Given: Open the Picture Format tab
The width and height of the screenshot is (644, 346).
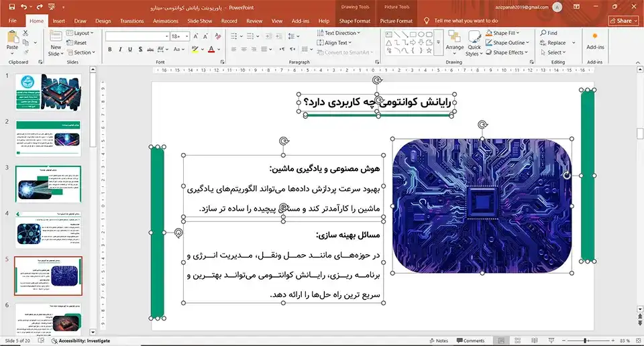Looking at the screenshot, I should coord(396,21).
